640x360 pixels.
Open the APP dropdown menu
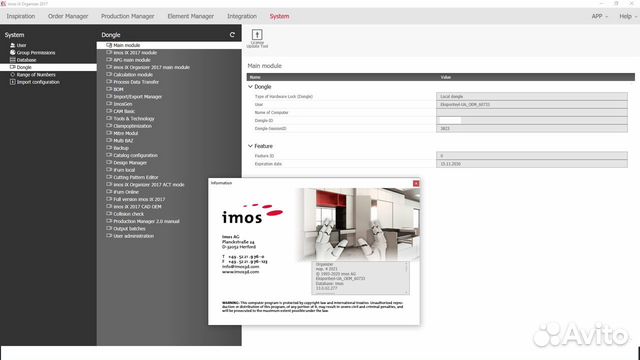coord(599,16)
